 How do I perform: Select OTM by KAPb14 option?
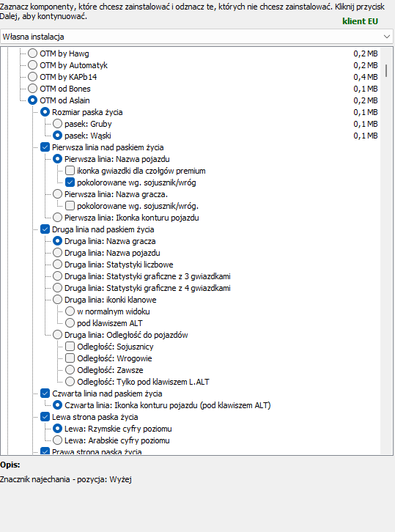[32, 77]
